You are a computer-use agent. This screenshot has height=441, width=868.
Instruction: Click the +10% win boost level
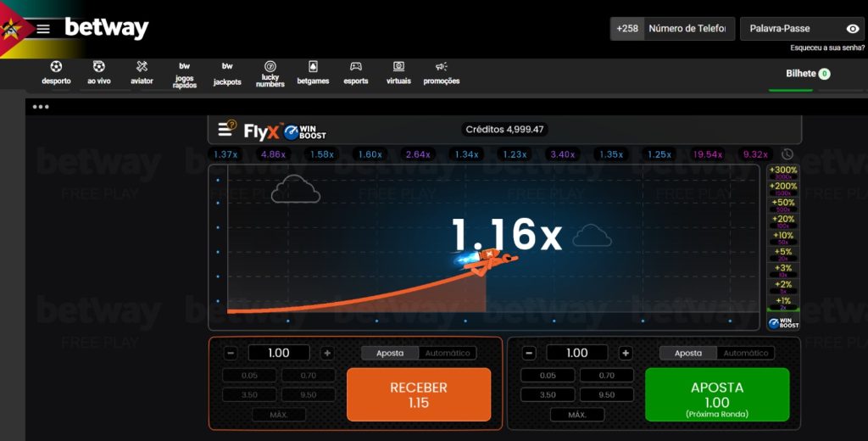pyautogui.click(x=783, y=237)
